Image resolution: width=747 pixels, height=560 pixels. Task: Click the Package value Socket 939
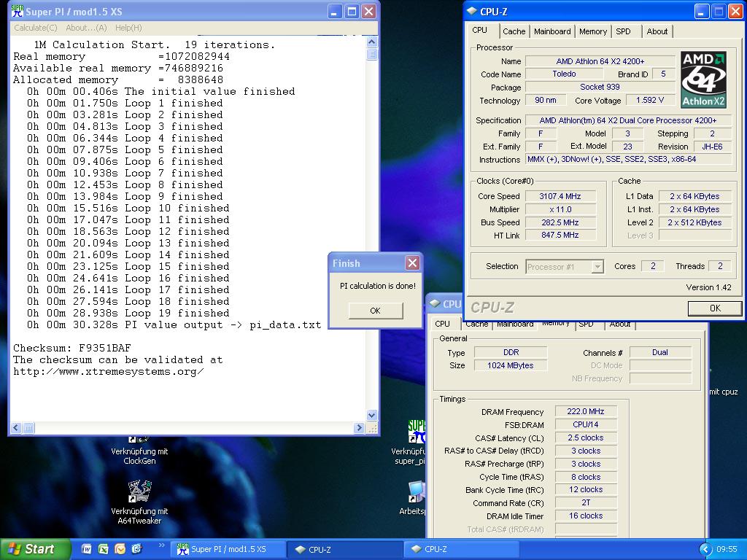tap(600, 87)
